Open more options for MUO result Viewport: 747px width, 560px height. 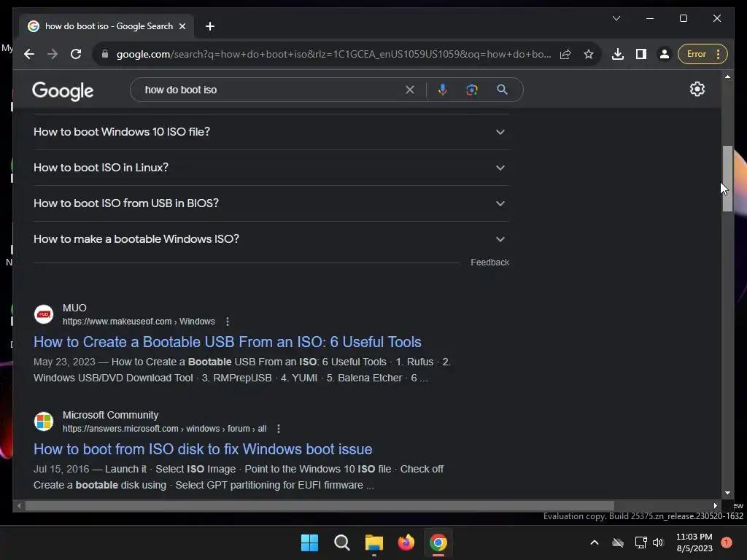(x=228, y=322)
